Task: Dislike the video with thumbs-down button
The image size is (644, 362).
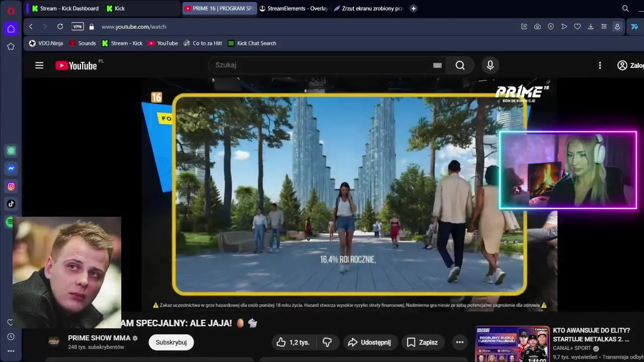Action: click(x=327, y=342)
